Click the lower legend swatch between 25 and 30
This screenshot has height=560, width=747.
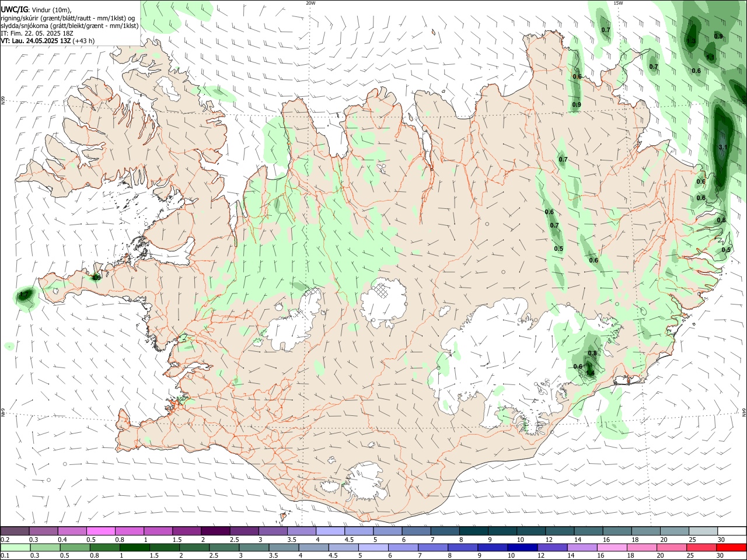[700, 547]
